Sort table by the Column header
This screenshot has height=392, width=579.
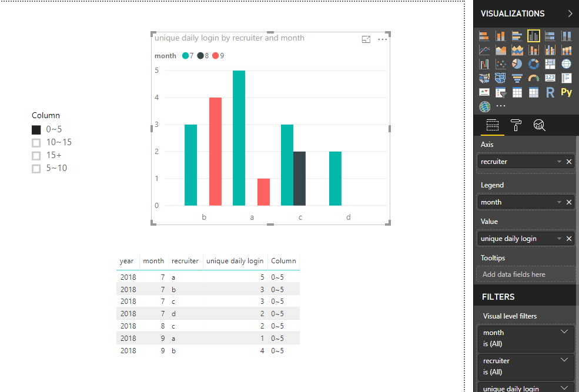(x=283, y=261)
